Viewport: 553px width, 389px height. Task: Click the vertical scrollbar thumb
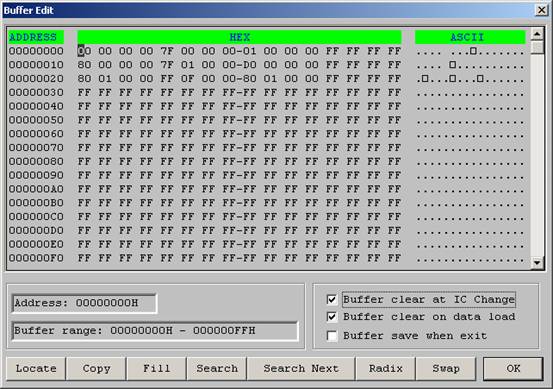click(x=537, y=47)
